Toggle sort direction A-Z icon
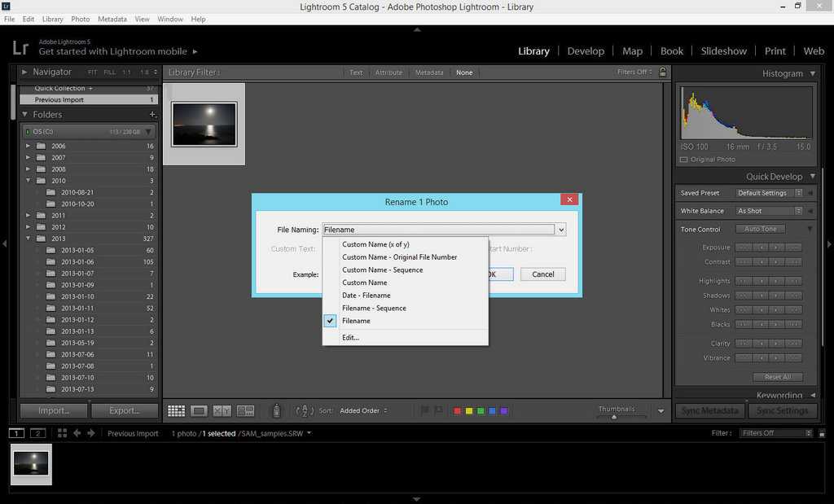The width and height of the screenshot is (834, 504). 305,411
